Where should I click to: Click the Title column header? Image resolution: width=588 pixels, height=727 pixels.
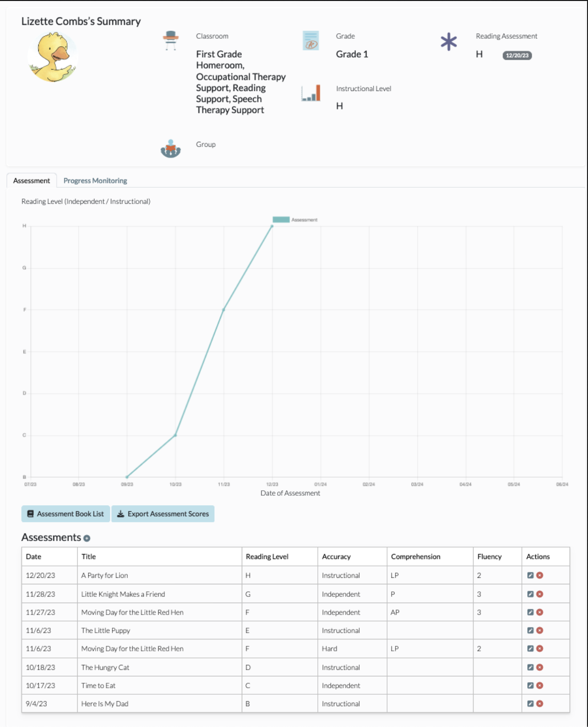point(159,556)
